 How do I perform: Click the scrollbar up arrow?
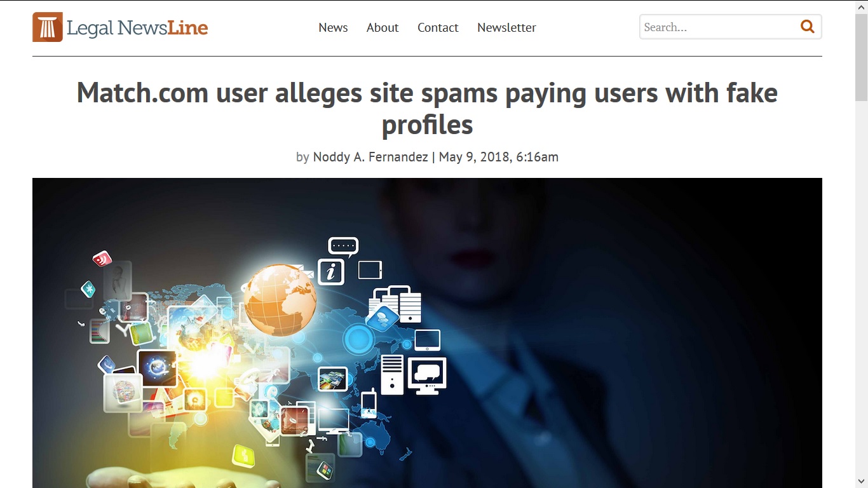[x=862, y=6]
